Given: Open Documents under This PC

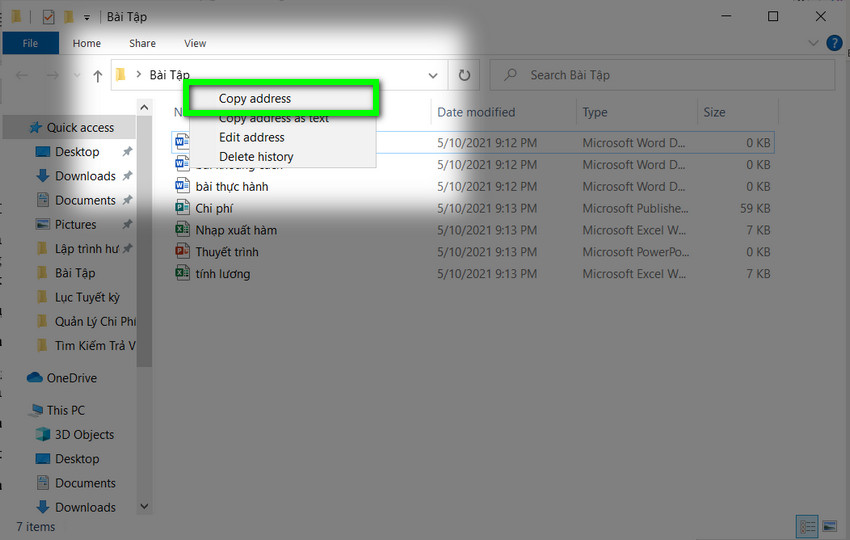Looking at the screenshot, I should pyautogui.click(x=85, y=483).
